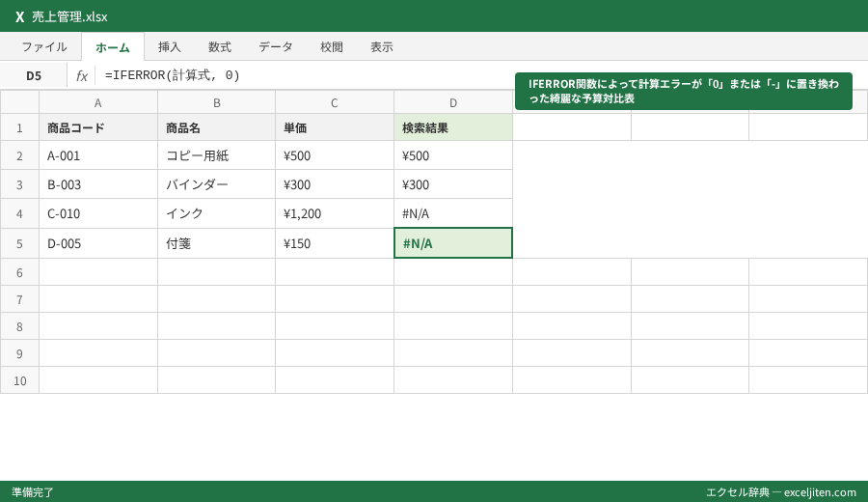Go to the データ tab
This screenshot has height=502, width=868.
point(276,47)
